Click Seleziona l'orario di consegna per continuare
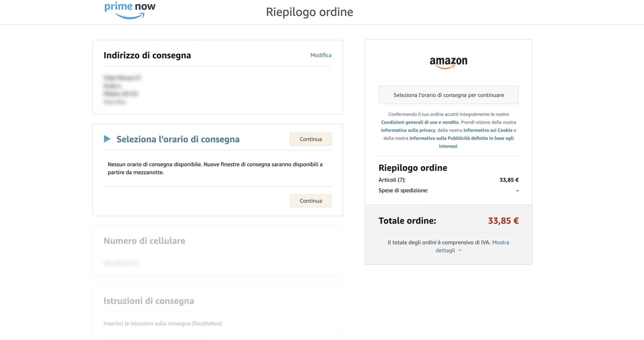This screenshot has height=340, width=644. click(448, 95)
